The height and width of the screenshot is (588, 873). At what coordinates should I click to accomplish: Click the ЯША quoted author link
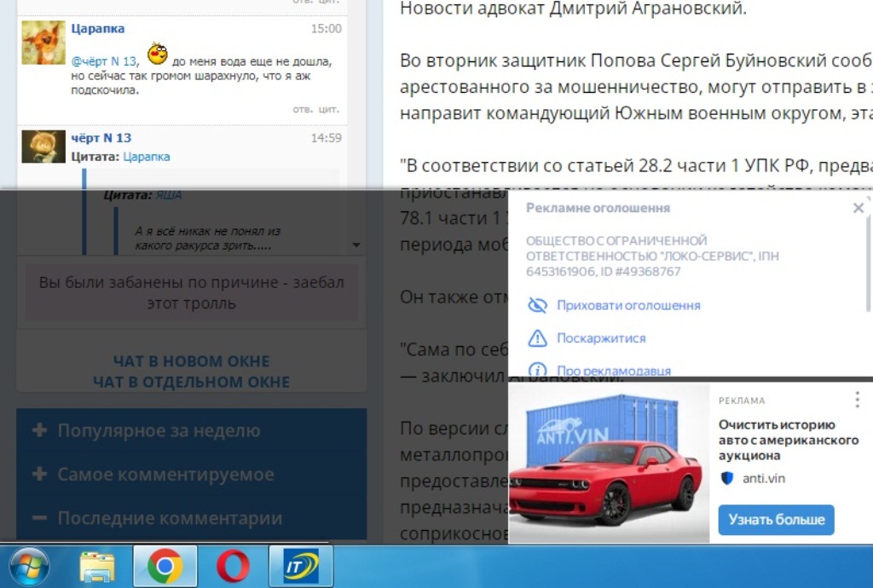[169, 195]
